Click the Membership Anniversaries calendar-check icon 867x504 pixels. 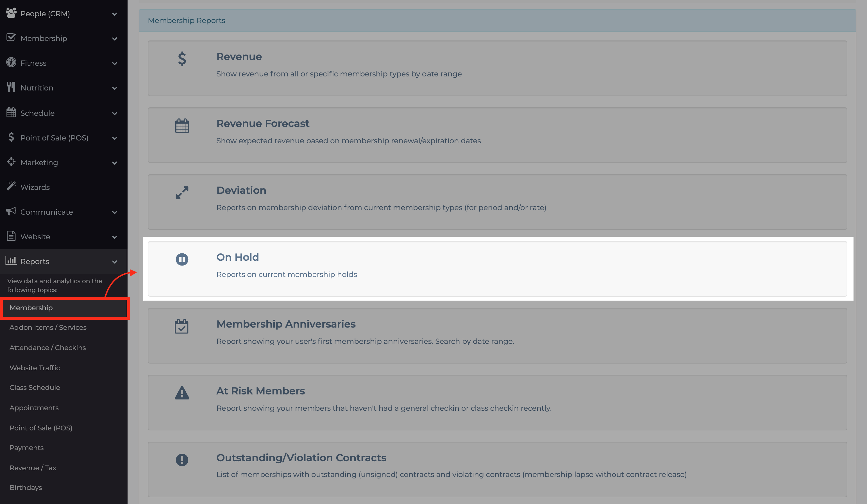(182, 326)
